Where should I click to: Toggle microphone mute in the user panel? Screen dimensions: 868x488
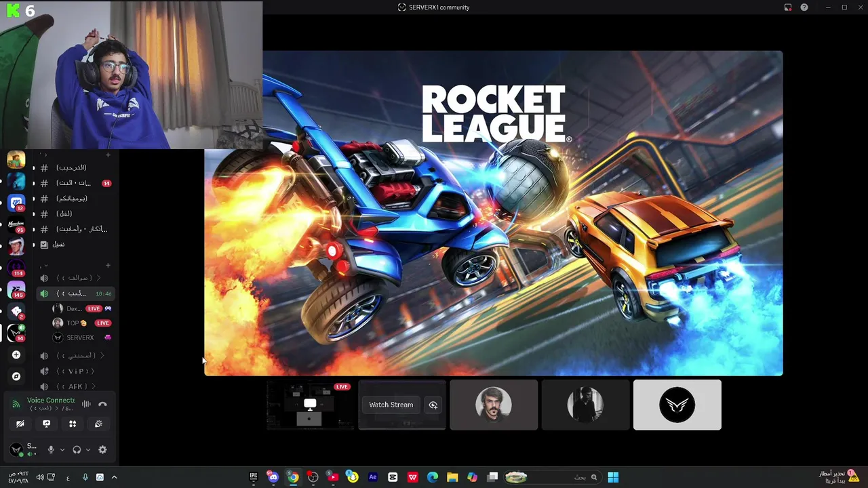[x=51, y=449]
